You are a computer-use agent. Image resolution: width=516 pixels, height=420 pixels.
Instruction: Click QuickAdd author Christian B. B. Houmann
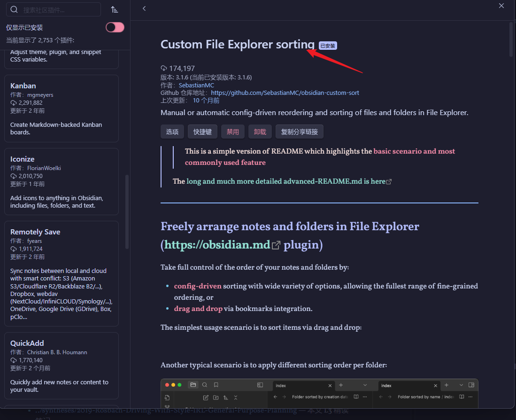point(57,352)
